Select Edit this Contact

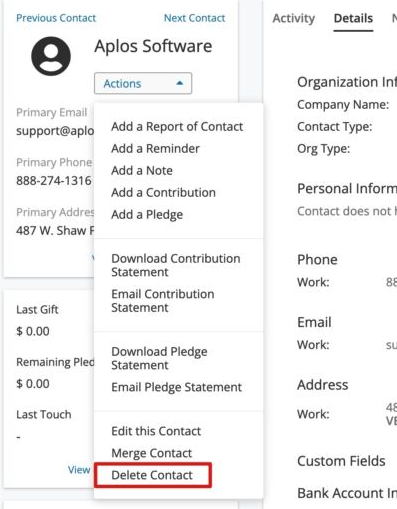[156, 431]
